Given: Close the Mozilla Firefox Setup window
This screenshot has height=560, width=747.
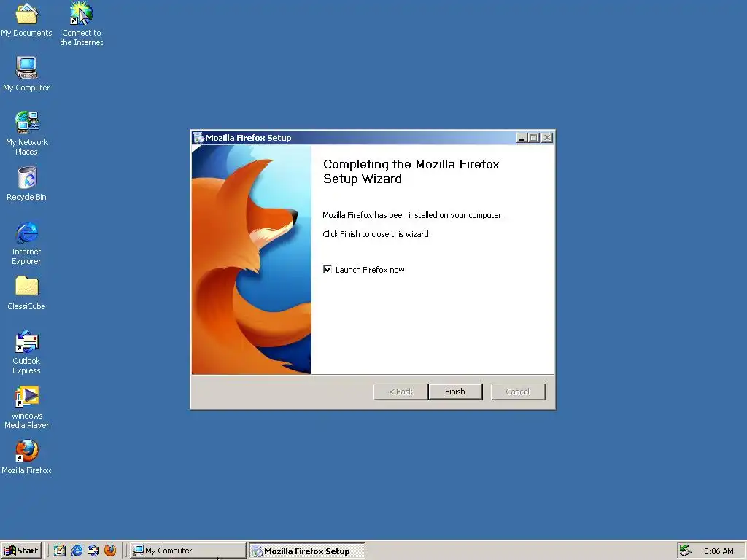Looking at the screenshot, I should pos(547,138).
